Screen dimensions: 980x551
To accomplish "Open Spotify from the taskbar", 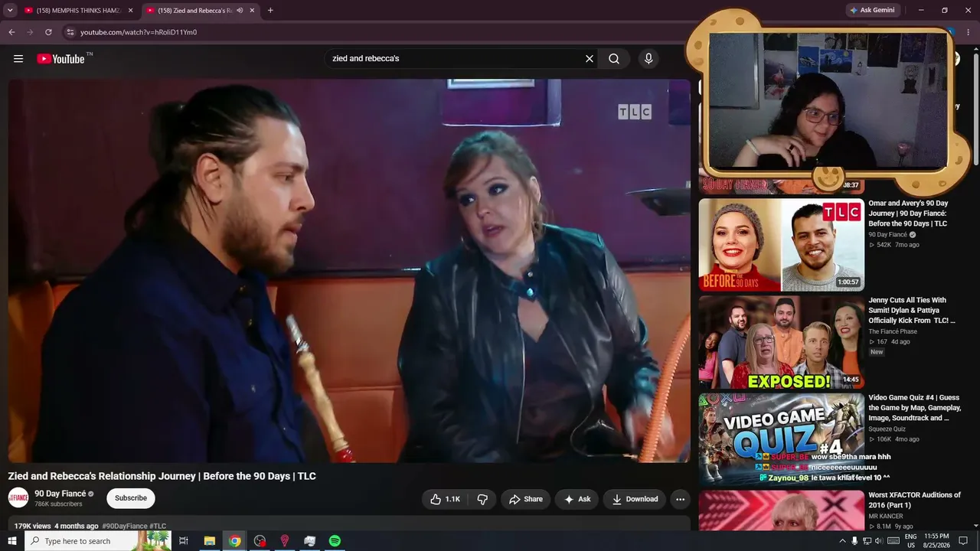I will click(x=335, y=541).
